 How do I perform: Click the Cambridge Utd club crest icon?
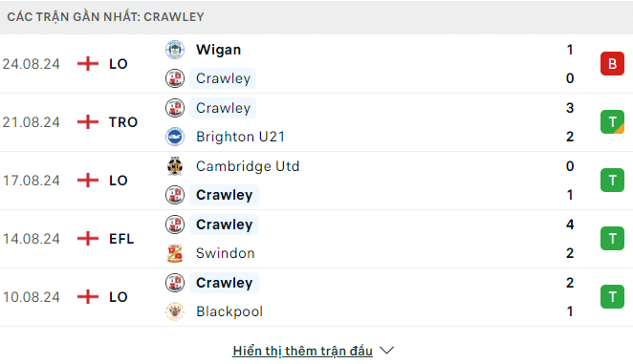pyautogui.click(x=175, y=166)
